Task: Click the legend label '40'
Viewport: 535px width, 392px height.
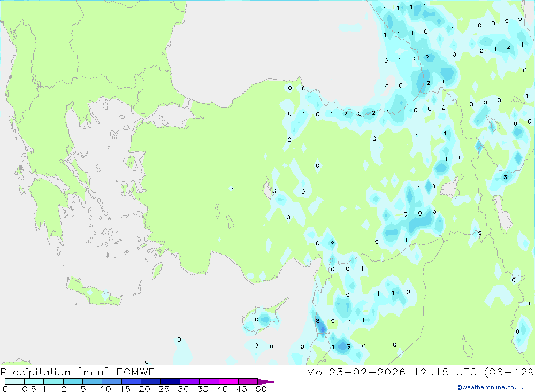Action: tap(223, 389)
